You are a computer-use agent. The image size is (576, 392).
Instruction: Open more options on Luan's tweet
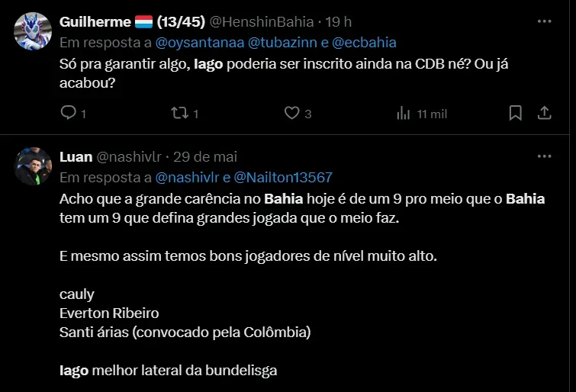[x=544, y=156]
